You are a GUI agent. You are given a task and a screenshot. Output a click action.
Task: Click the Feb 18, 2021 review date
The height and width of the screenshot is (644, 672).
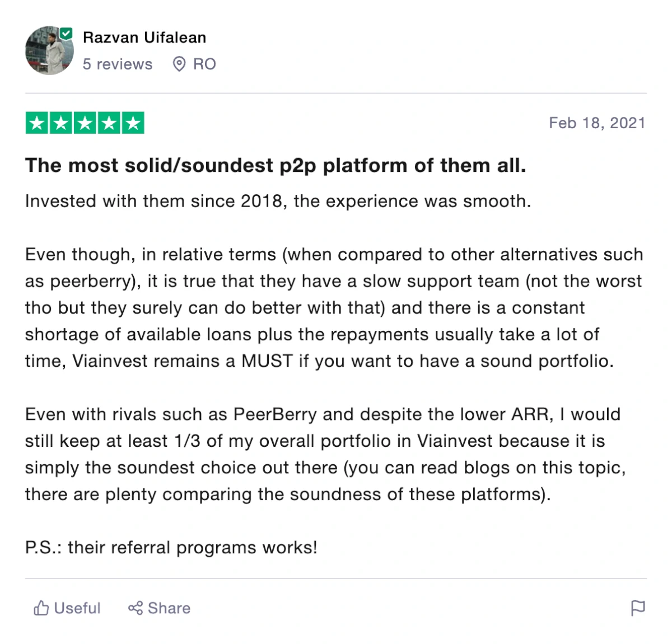(597, 123)
